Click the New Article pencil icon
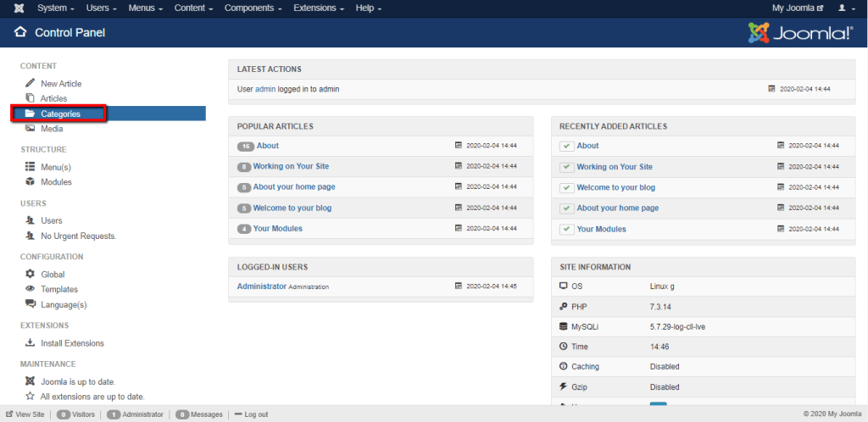The image size is (868, 422). point(30,84)
